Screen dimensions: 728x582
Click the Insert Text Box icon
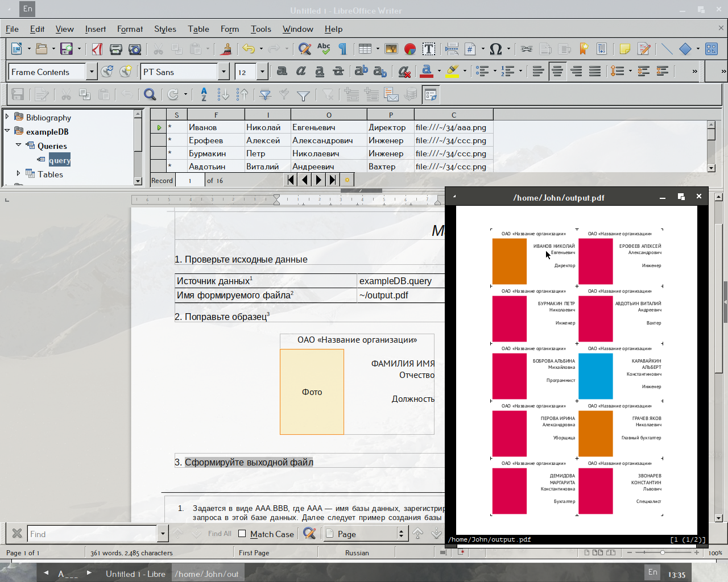(429, 49)
